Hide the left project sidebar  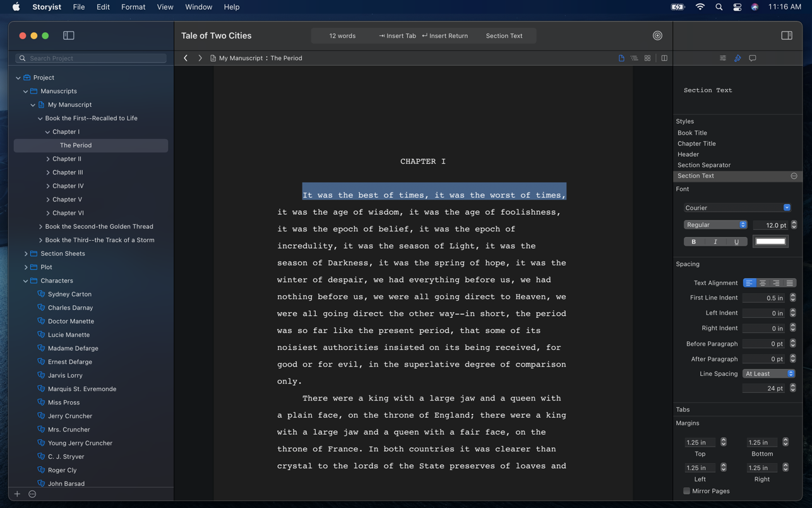coord(69,36)
